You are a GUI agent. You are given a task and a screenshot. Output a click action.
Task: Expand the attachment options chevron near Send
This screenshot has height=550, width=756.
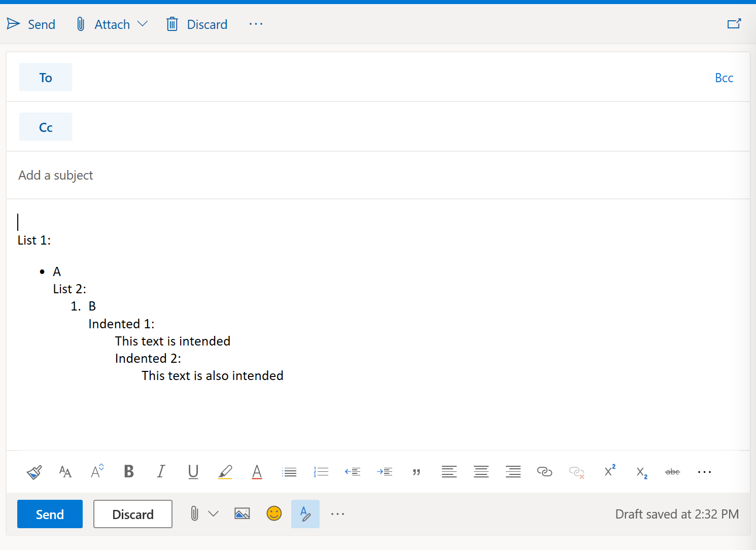214,513
